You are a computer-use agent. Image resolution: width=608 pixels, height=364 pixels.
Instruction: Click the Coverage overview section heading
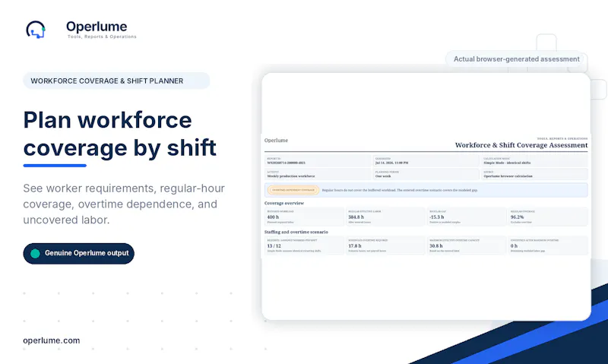point(284,203)
